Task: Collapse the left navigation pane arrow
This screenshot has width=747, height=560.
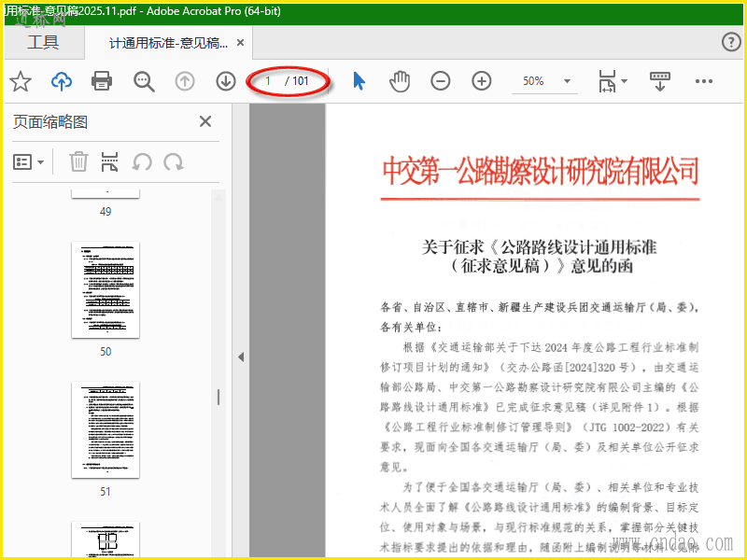Action: (x=241, y=357)
